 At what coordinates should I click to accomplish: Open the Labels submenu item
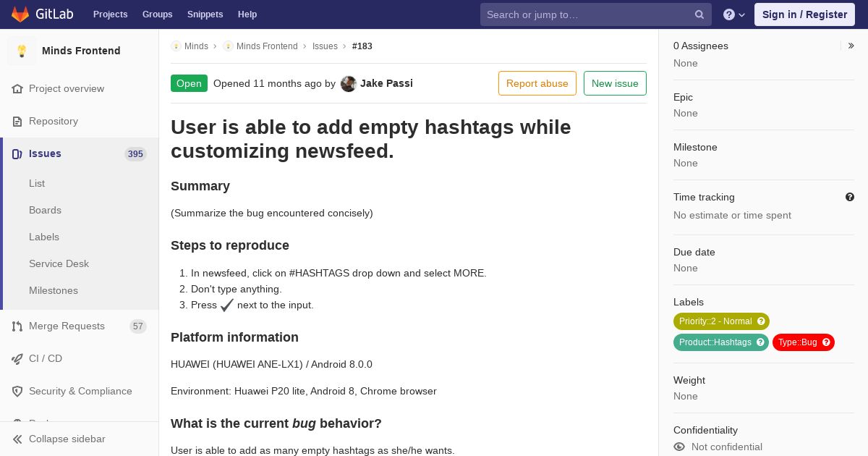(x=44, y=237)
